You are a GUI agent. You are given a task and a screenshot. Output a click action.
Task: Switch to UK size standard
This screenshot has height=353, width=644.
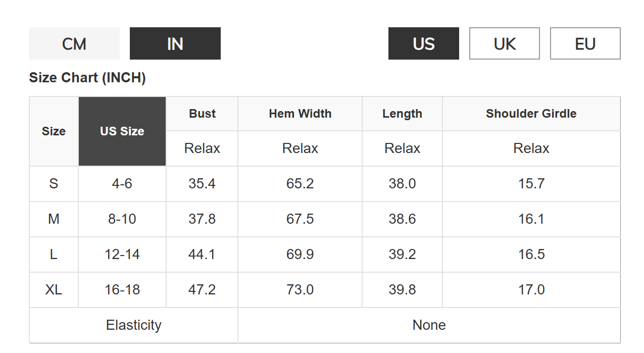(x=504, y=44)
